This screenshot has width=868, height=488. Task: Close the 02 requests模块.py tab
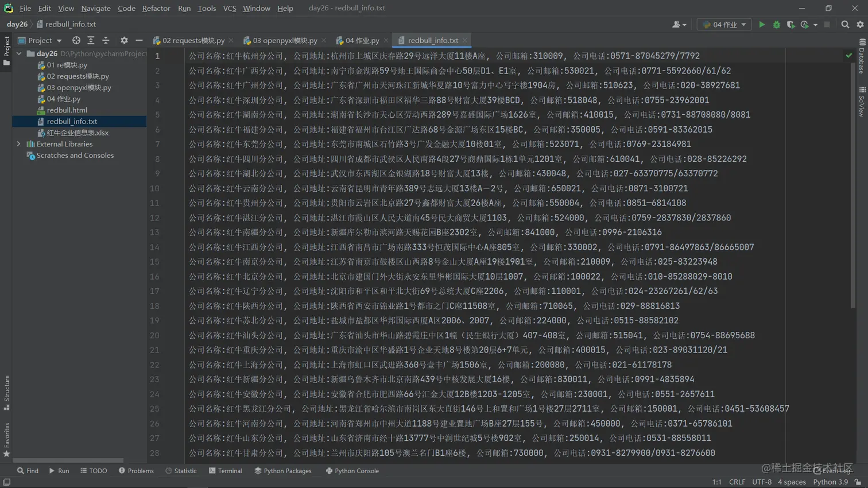231,41
